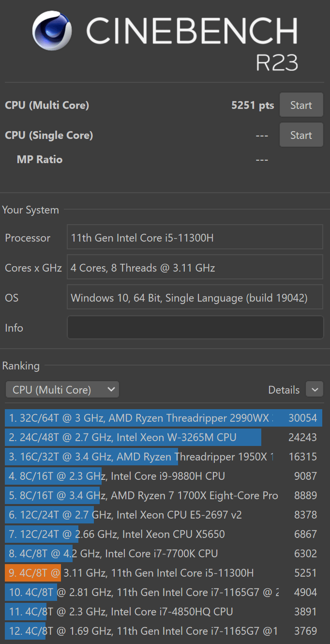This screenshot has height=644, width=330.
Task: Click the Cores x GHz value field
Action: [195, 268]
